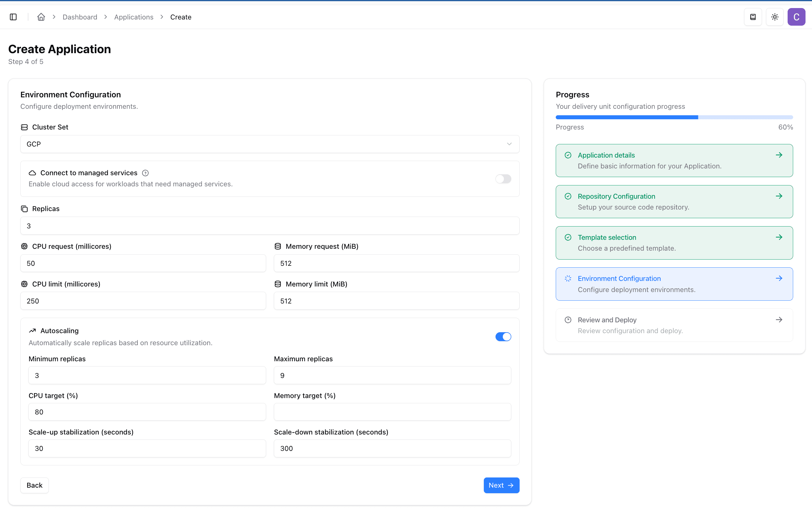Click Application details check icon
Image resolution: width=812 pixels, height=513 pixels.
tap(568, 155)
